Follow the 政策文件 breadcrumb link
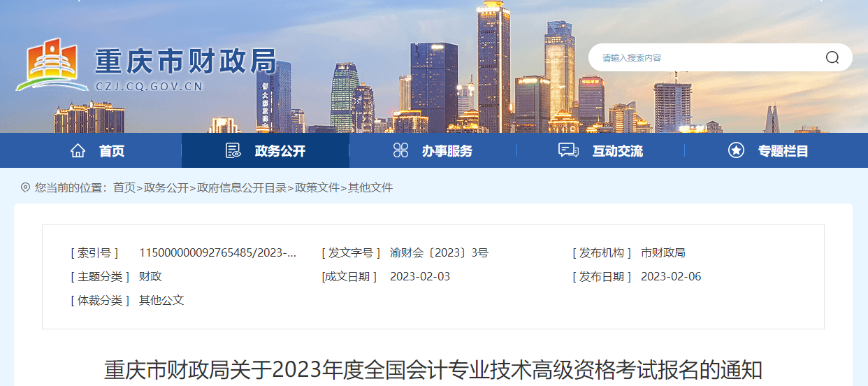Viewport: 868px width, 386px height. 317,187
